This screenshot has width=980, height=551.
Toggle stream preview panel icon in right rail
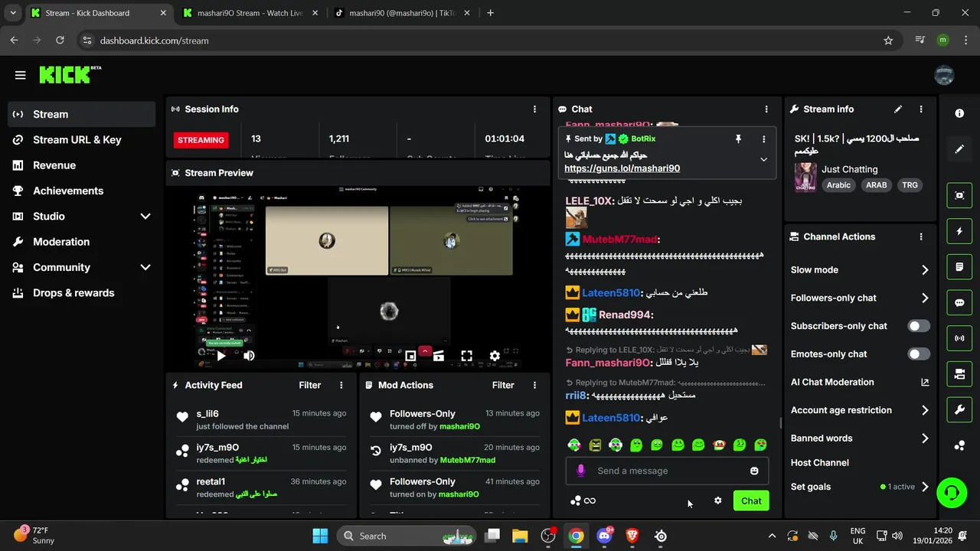(959, 195)
